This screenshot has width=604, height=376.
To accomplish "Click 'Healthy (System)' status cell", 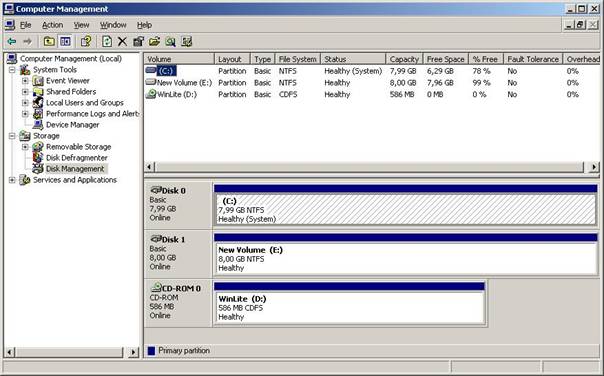I will (x=353, y=71).
